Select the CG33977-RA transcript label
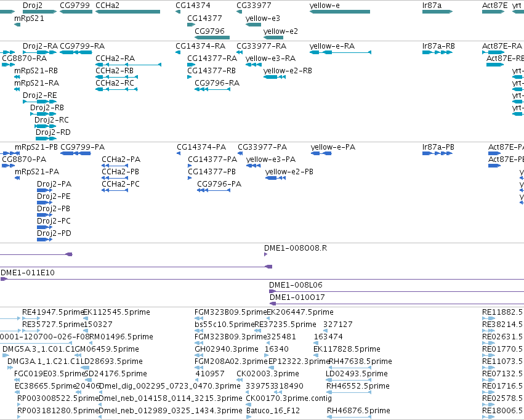524x420 pixels. (261, 46)
